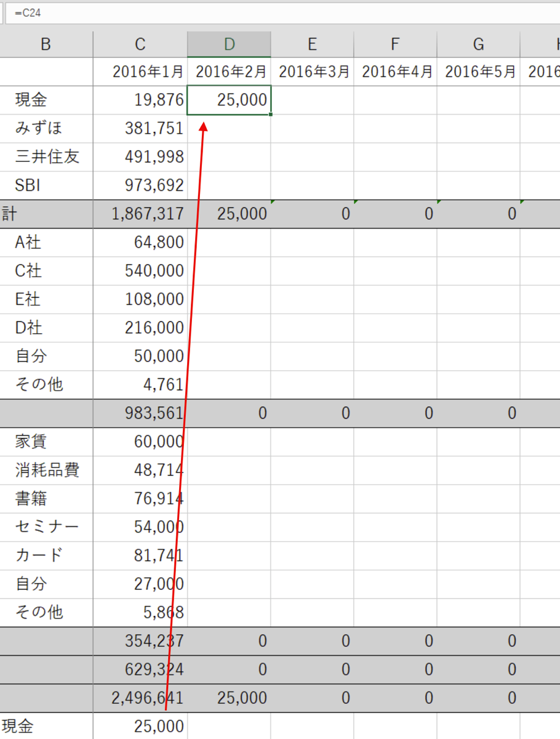Click the subtotal cell 354,237
Image resolution: width=560 pixels, height=739 pixels.
pos(140,641)
